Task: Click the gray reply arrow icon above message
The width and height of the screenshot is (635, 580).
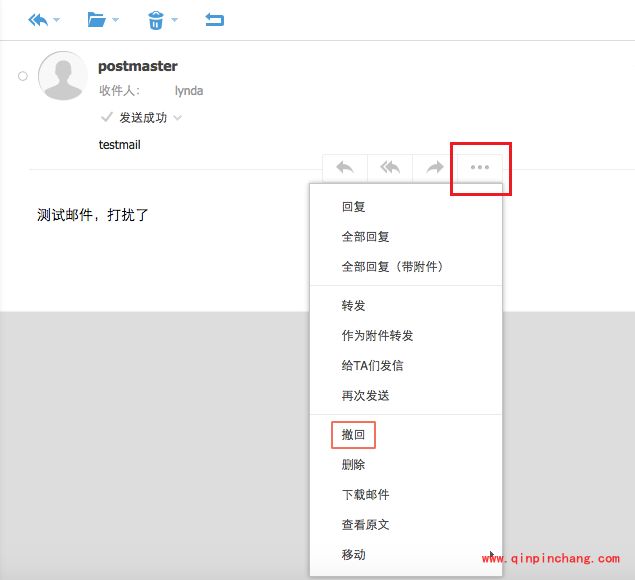Action: 345,167
